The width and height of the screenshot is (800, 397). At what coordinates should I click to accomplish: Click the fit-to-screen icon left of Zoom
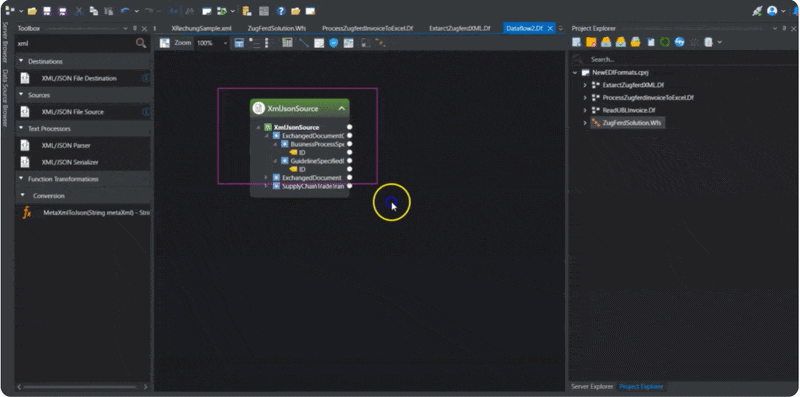[165, 43]
